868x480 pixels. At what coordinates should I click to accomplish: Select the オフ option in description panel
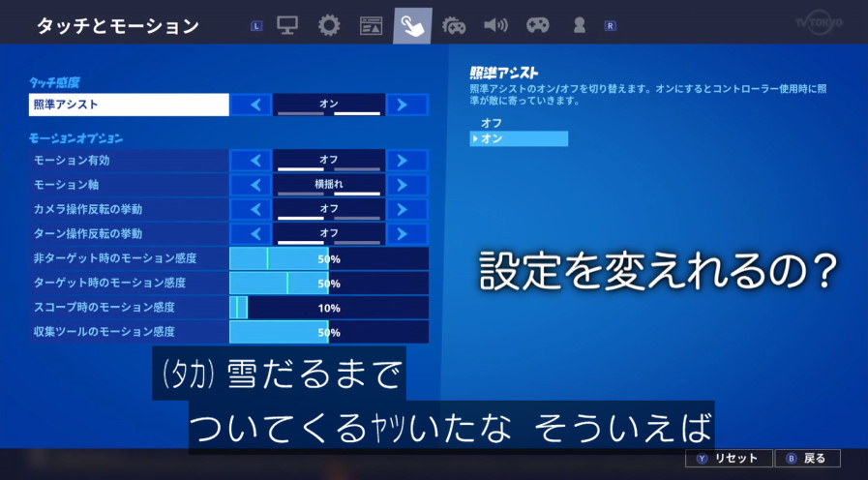coord(491,123)
